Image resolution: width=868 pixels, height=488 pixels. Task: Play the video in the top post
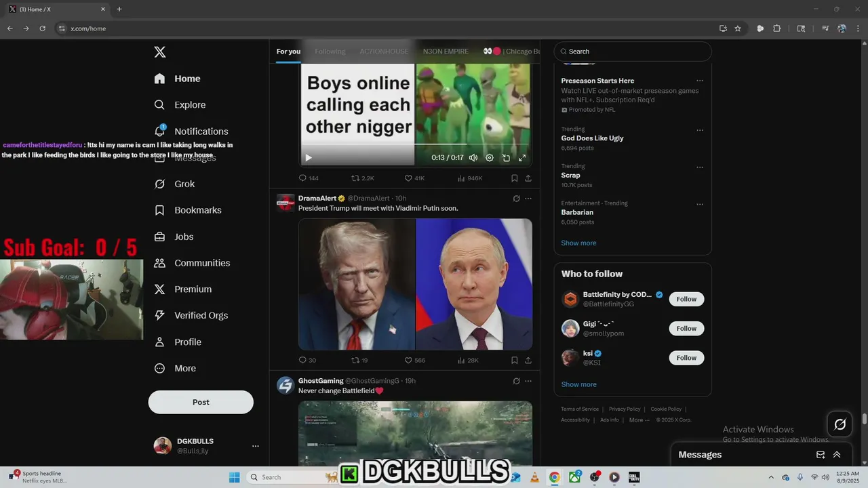(309, 158)
